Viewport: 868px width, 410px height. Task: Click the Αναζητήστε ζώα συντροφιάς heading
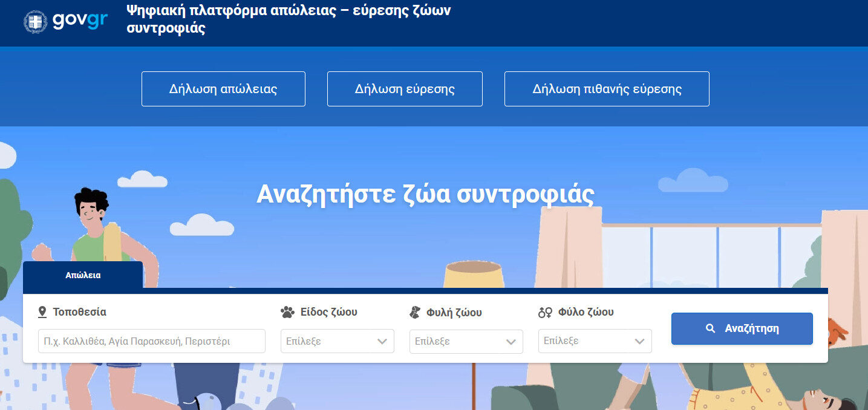[425, 195]
